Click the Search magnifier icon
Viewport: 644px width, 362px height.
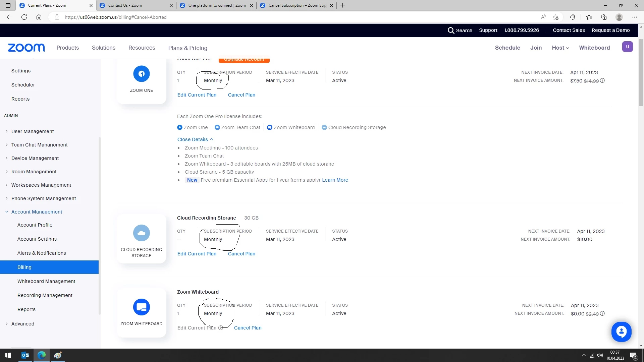451,31
